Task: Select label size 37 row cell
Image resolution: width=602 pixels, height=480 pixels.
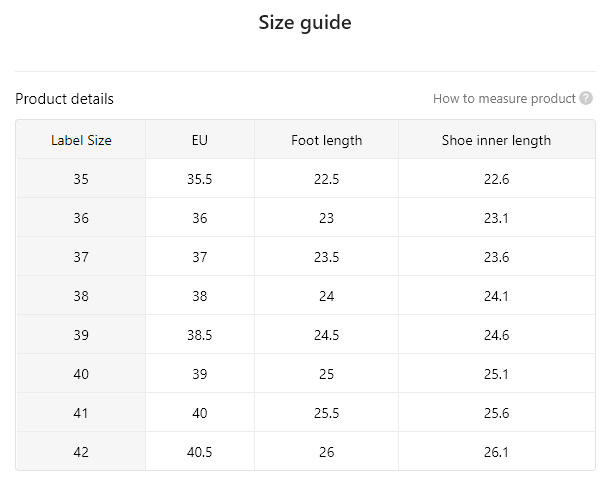Action: tap(81, 257)
